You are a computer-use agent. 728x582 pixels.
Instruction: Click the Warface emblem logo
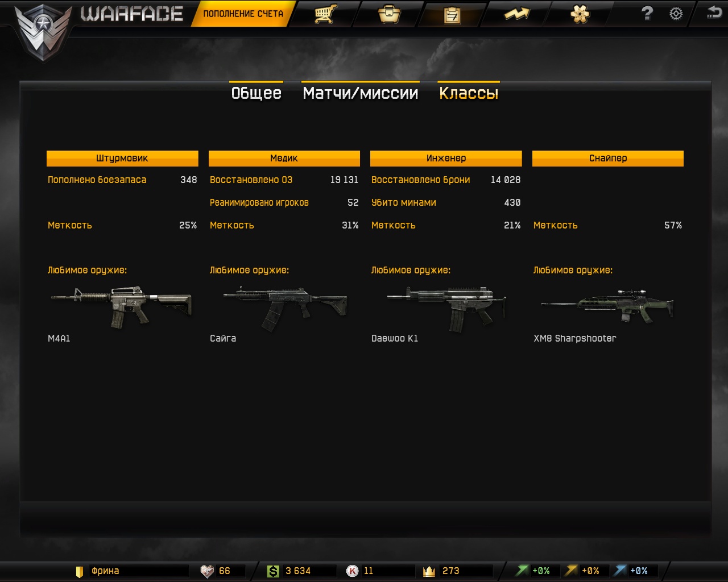[x=43, y=32]
